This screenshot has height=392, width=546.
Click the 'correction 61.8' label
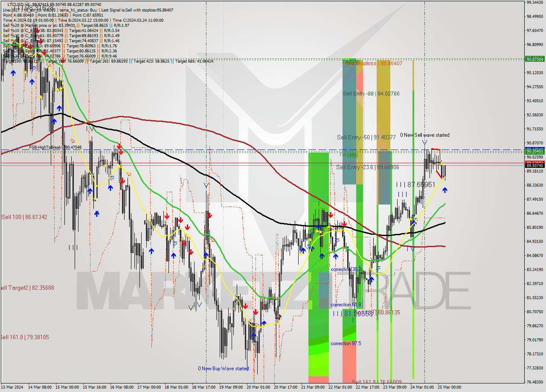346,305
